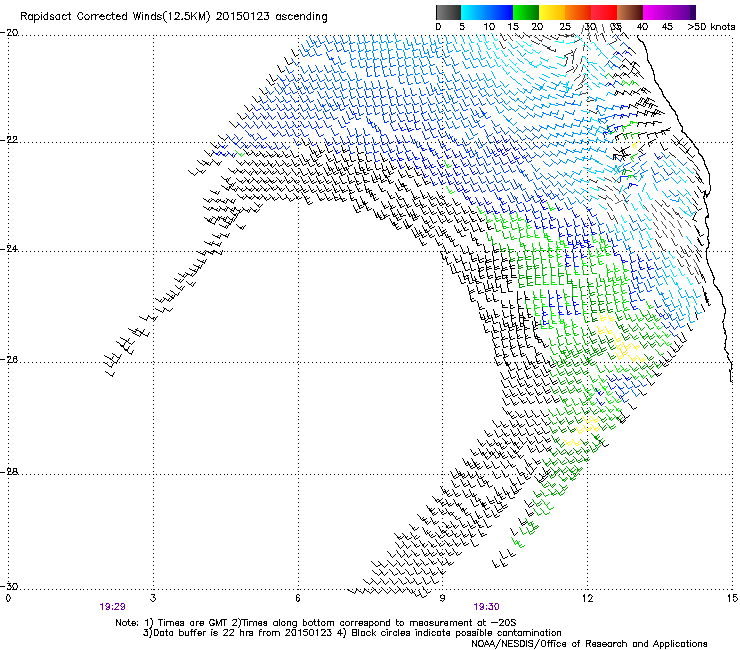Click the '-20' latitude axis label
The height and width of the screenshot is (650, 740).
click(9, 33)
